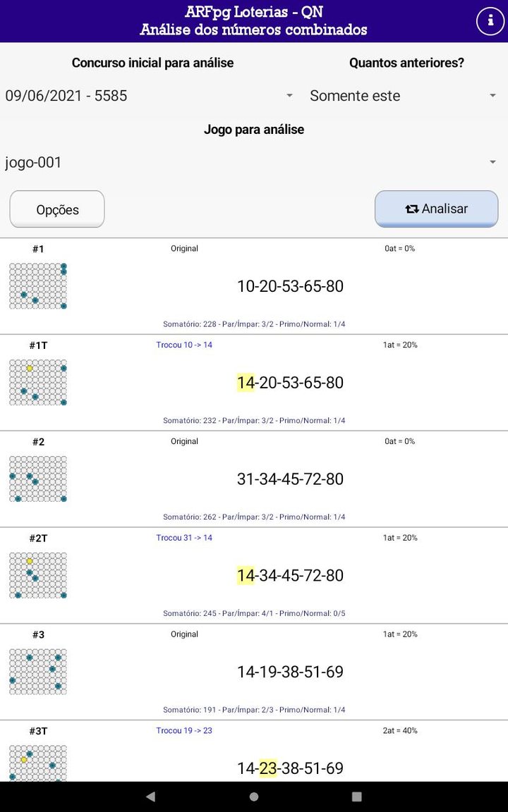Select the 'Trocou 31 -> 14' link

tap(183, 537)
